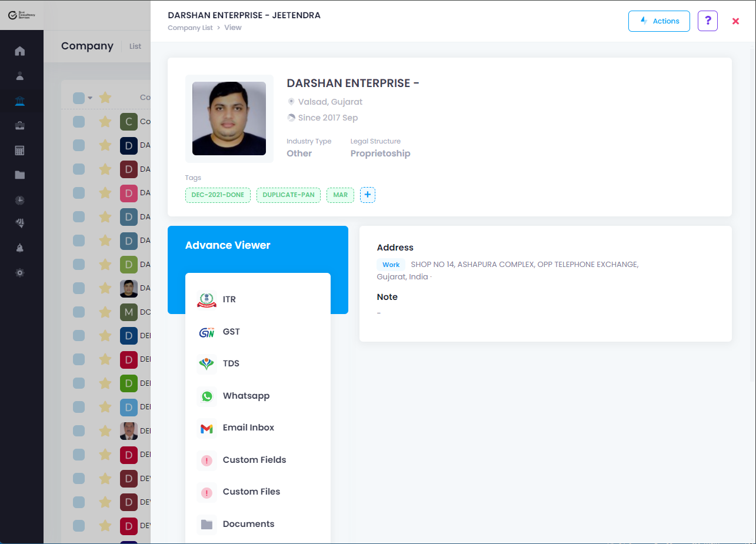Viewport: 756px width, 544px height.
Task: Add a new tag with plus button
Action: pos(368,195)
